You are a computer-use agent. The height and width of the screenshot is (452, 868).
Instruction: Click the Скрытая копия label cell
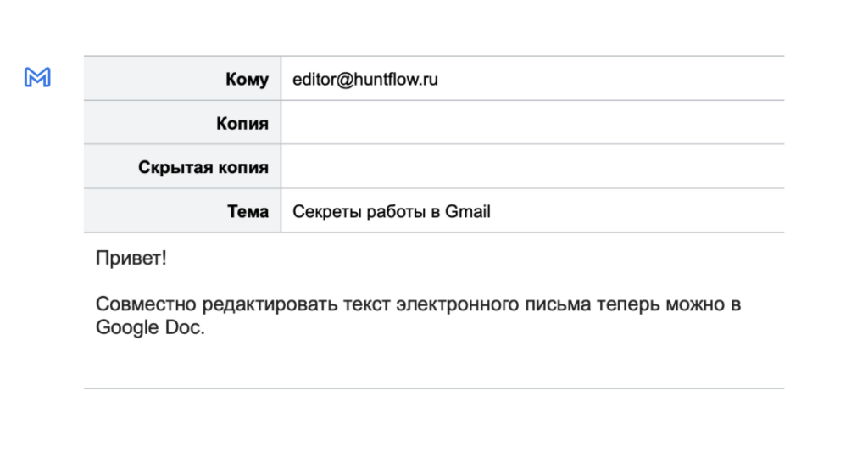click(182, 167)
